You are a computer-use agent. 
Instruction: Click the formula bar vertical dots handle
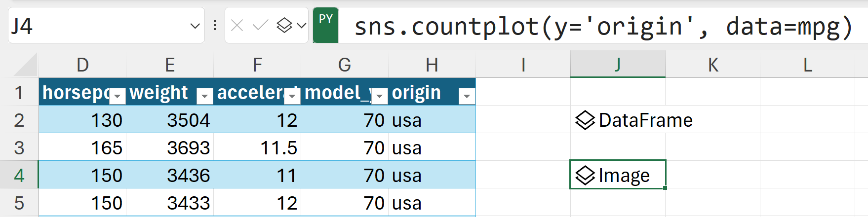click(x=215, y=25)
